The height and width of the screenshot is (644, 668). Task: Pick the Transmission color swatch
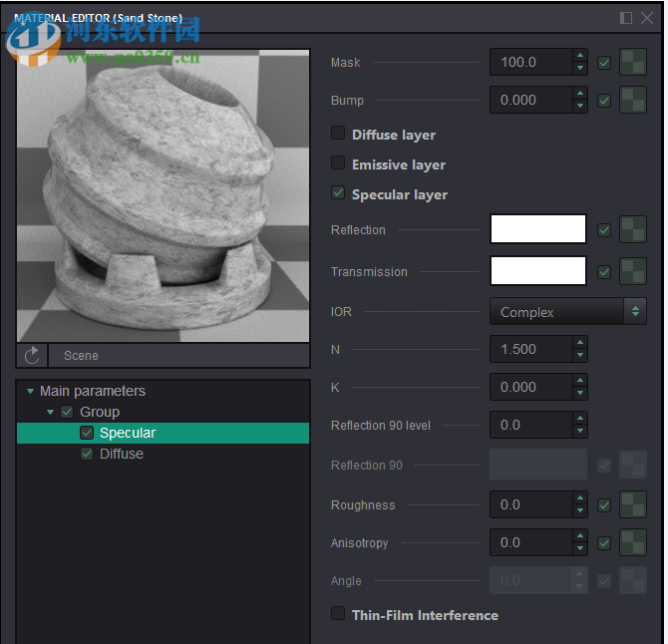click(538, 270)
